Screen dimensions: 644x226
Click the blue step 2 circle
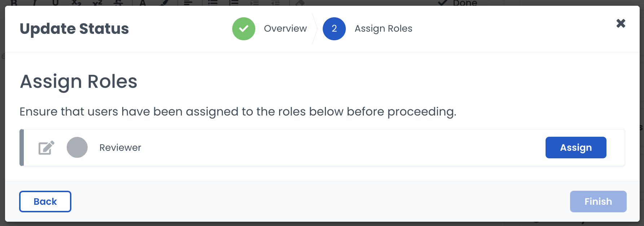[x=334, y=29]
